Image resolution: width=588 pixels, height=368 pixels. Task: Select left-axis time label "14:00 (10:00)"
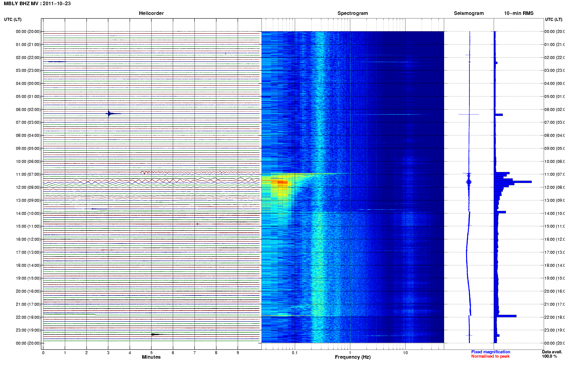tap(28, 213)
